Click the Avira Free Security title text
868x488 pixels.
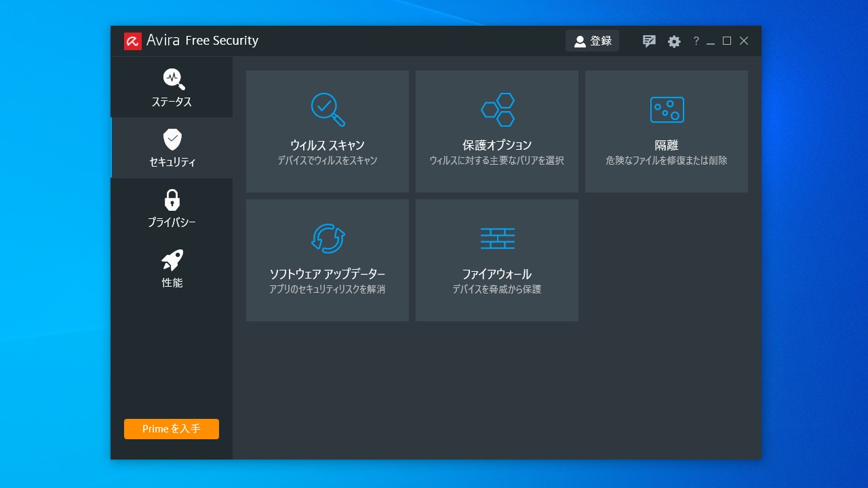point(203,41)
